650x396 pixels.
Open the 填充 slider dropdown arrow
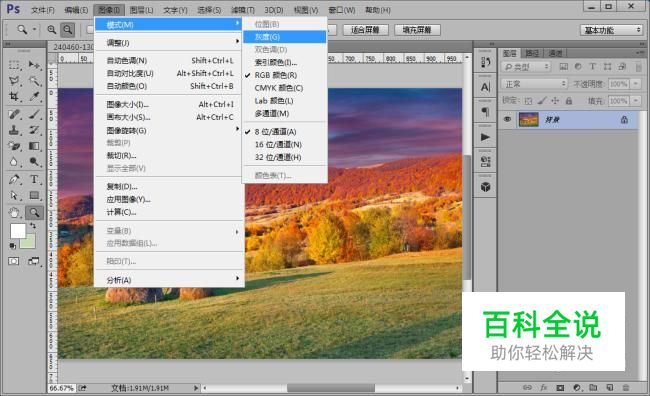pos(636,101)
